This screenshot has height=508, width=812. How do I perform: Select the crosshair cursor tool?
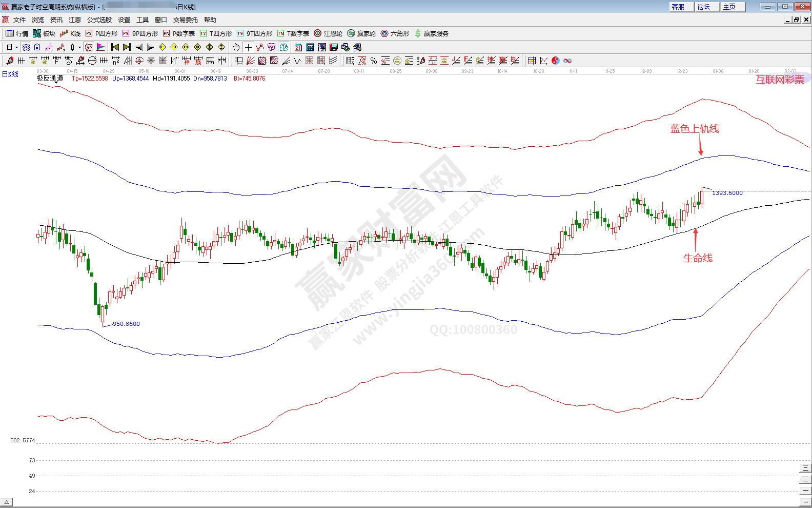tap(248, 47)
